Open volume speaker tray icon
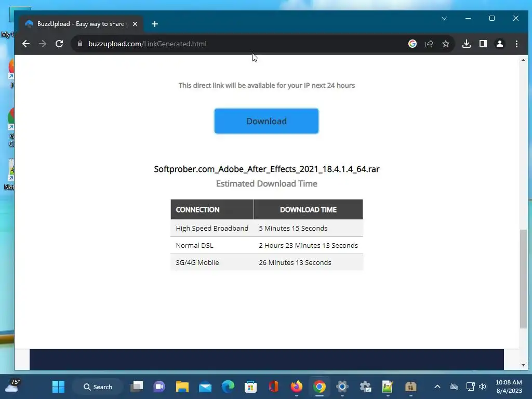The height and width of the screenshot is (399, 532). pyautogui.click(x=483, y=387)
